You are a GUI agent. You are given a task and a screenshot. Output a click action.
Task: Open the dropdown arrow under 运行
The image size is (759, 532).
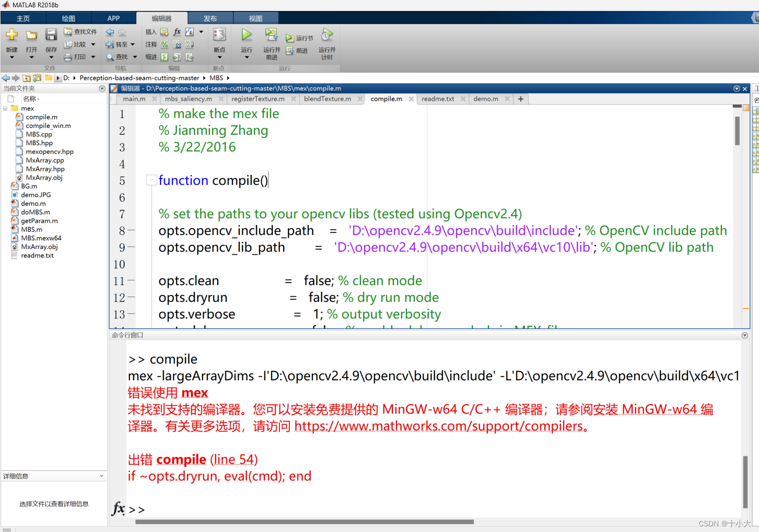coord(247,57)
